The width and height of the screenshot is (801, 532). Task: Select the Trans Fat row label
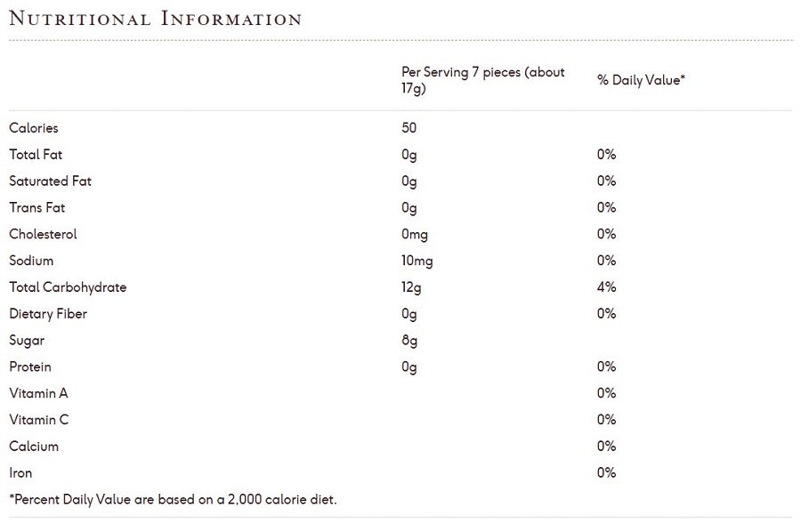pyautogui.click(x=36, y=207)
